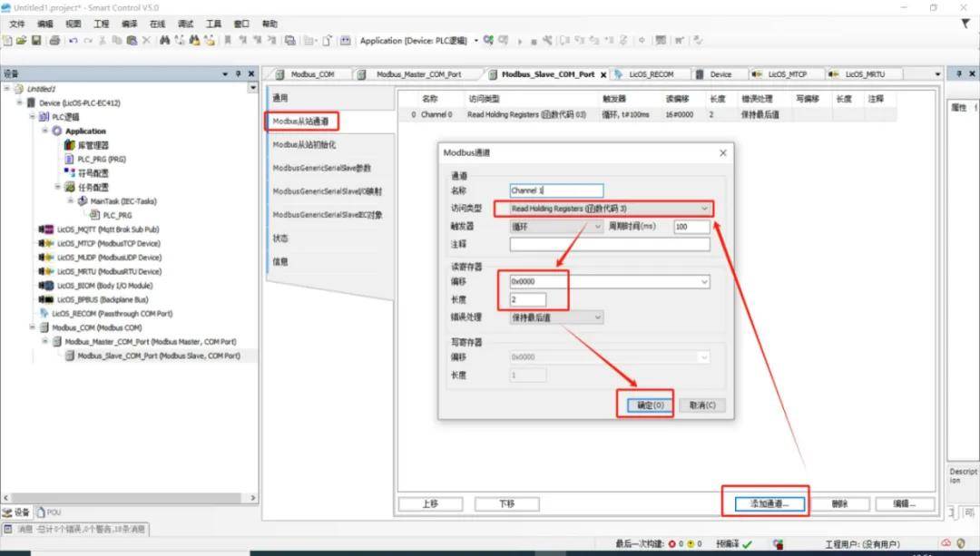
Task: Open the 访问类型 Read Holding Registers dropdown
Action: 603,209
